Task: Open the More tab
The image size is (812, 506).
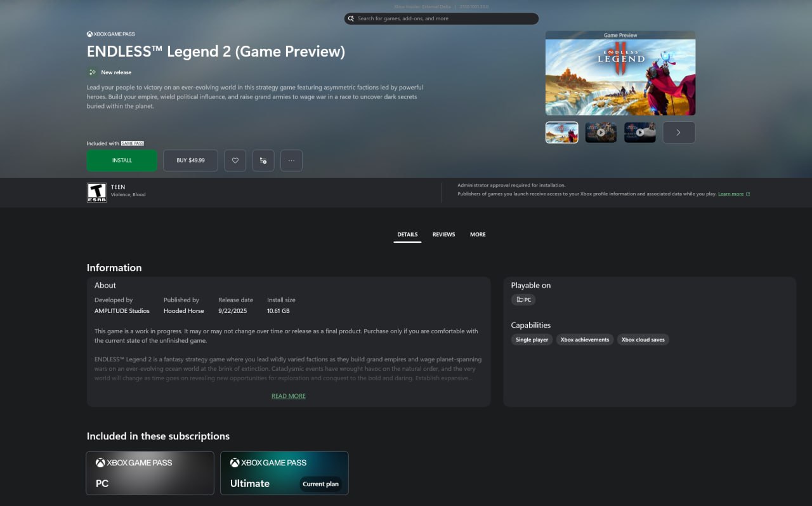Action: click(x=478, y=235)
